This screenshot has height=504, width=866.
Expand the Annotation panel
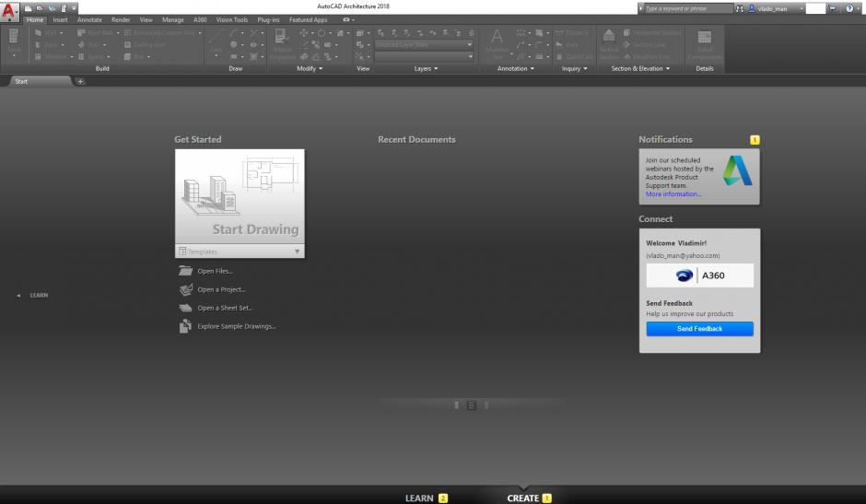coord(515,68)
